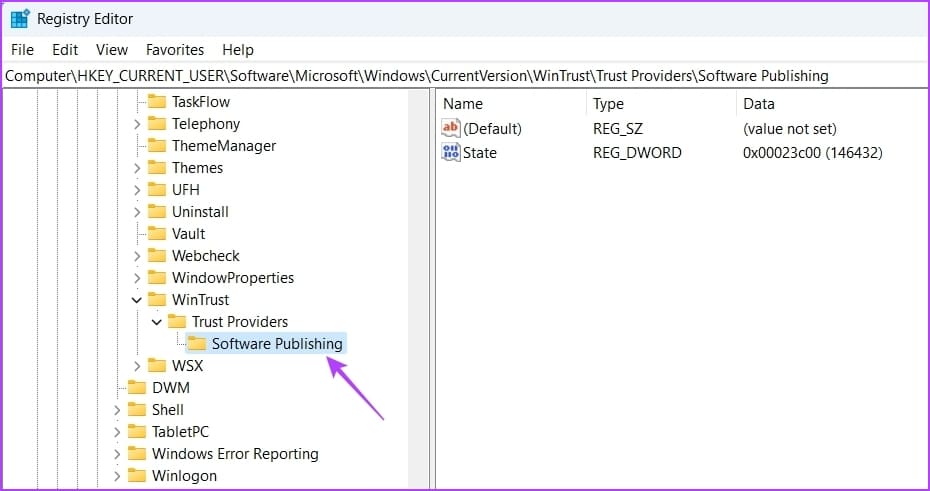
Task: Select the Software Publishing folder icon
Action: (x=196, y=343)
